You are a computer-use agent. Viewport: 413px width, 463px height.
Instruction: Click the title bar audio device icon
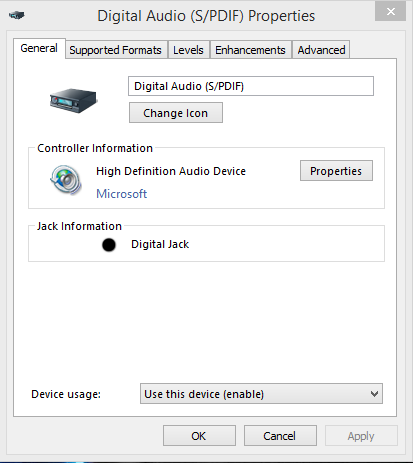coord(17,15)
